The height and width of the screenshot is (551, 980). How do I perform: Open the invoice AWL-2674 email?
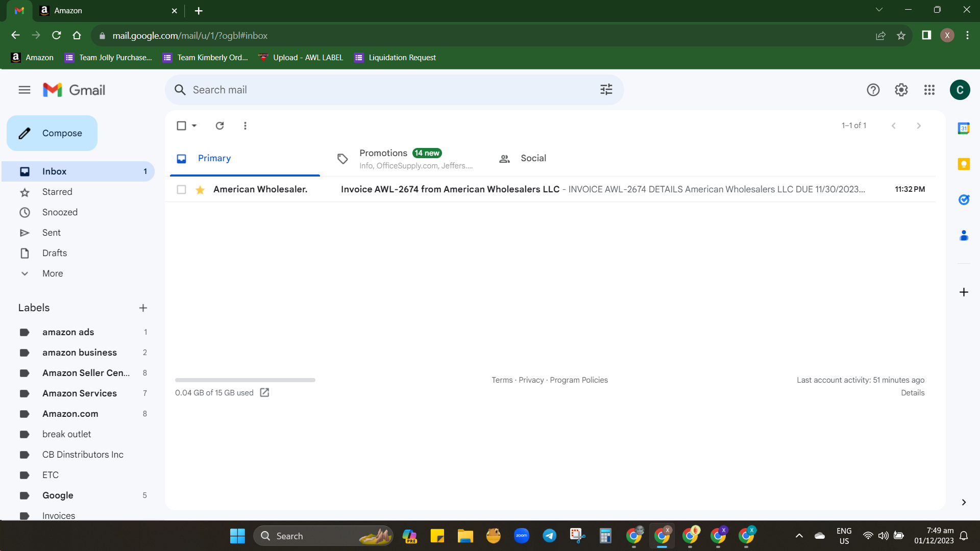tap(550, 189)
